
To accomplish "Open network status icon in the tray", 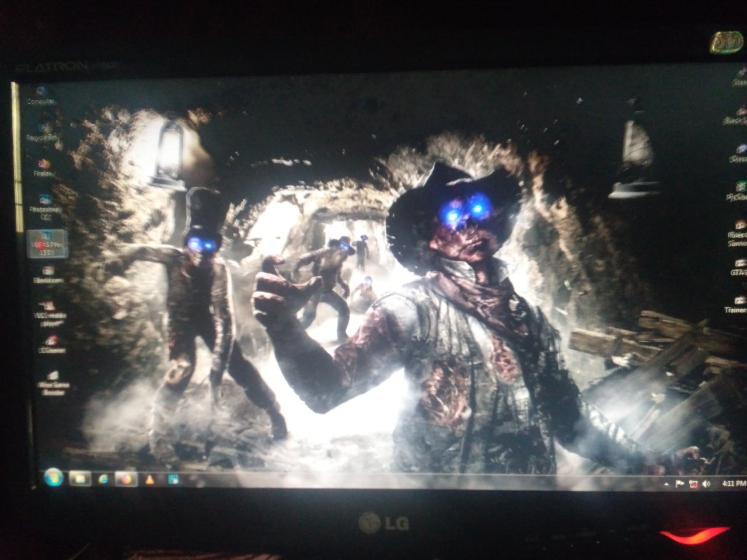I will click(693, 484).
